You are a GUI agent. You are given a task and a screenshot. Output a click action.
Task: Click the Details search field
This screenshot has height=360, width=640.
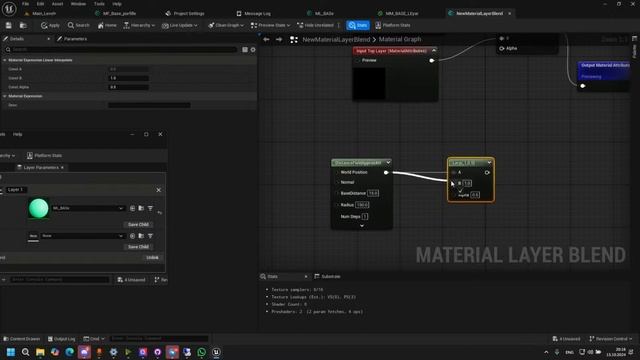click(x=122, y=49)
